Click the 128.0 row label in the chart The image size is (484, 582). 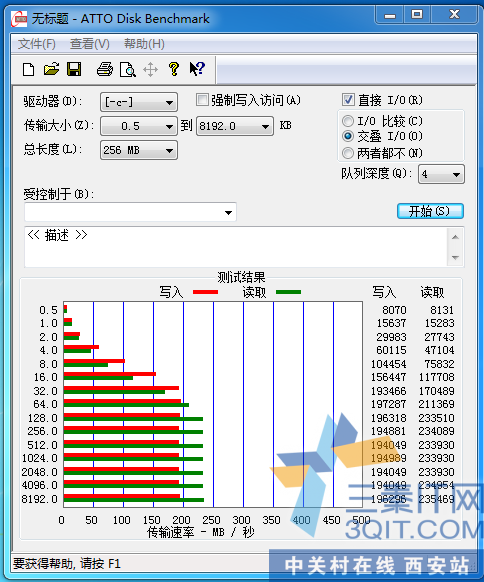click(x=43, y=418)
